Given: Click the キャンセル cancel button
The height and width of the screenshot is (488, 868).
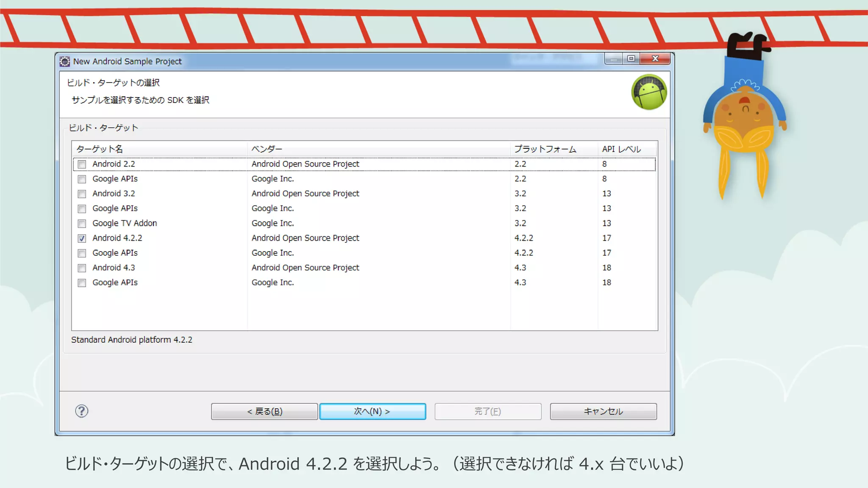Looking at the screenshot, I should coord(603,411).
